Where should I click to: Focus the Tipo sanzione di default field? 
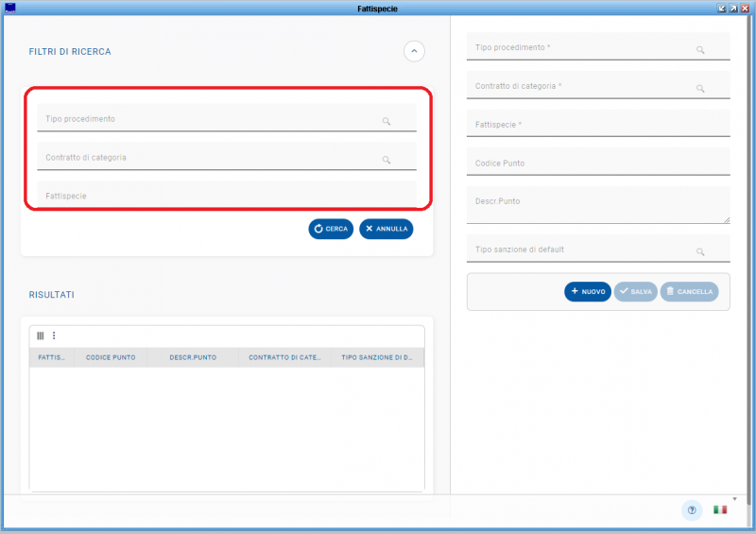(598, 249)
